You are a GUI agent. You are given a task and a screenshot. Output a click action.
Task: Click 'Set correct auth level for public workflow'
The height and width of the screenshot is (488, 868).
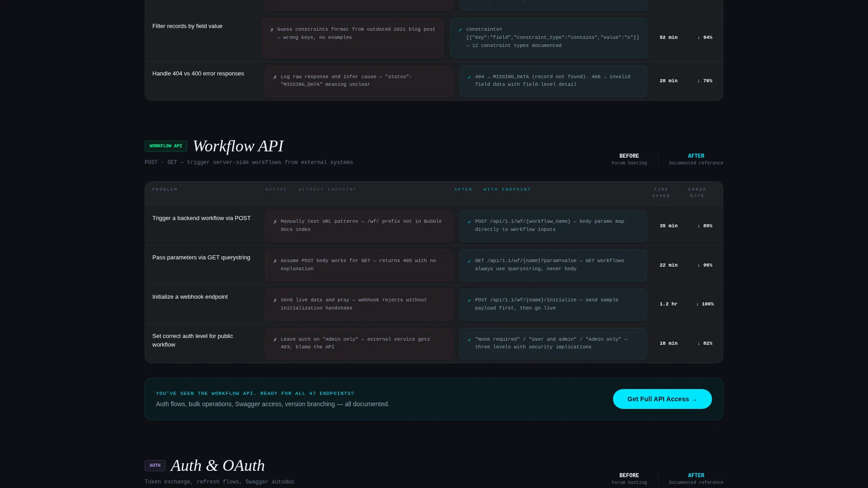click(193, 340)
